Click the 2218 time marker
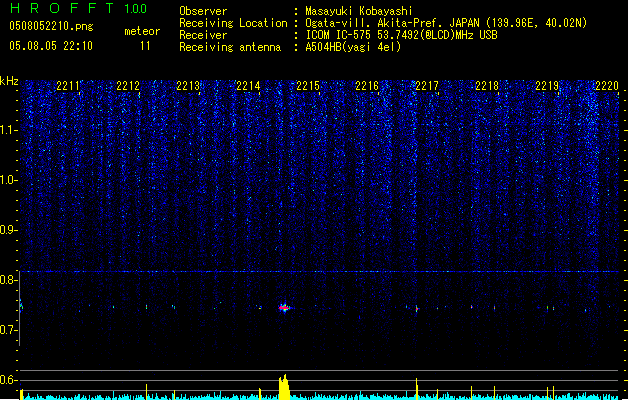 487,86
